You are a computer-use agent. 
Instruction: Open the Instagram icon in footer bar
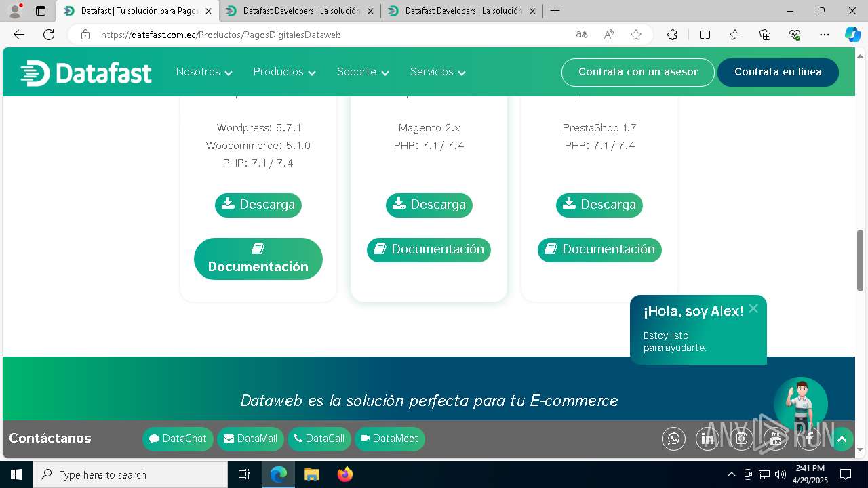tap(741, 439)
